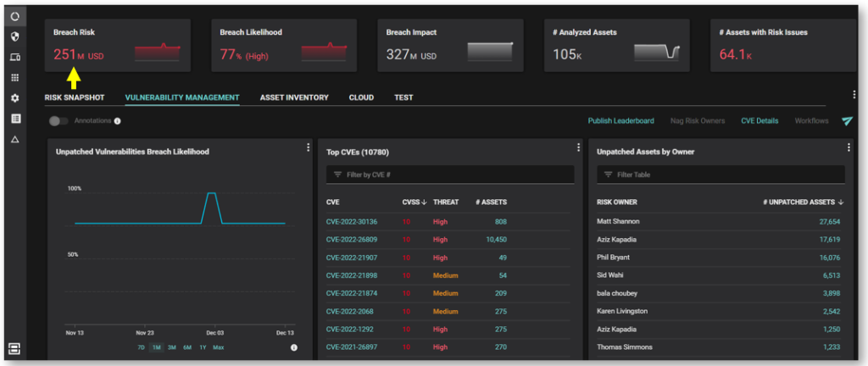Open CVE-2021-26897 entry

(352, 347)
